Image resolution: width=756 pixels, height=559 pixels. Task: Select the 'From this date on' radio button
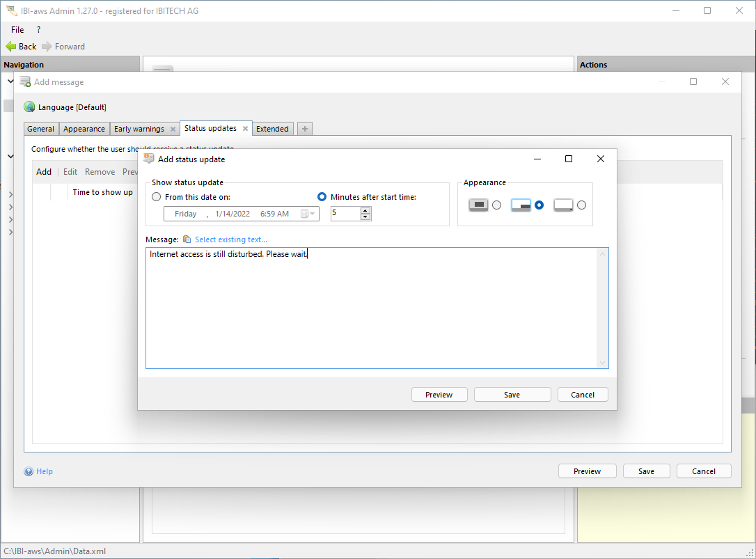(157, 197)
